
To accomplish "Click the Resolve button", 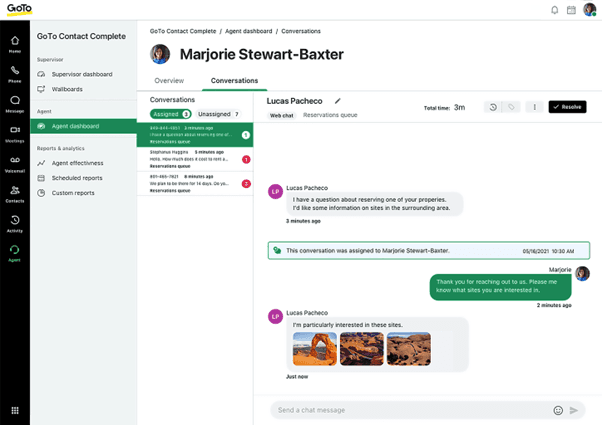I will [x=567, y=107].
